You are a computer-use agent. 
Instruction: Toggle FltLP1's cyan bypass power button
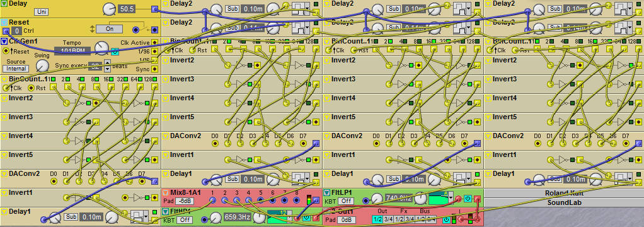(468, 199)
